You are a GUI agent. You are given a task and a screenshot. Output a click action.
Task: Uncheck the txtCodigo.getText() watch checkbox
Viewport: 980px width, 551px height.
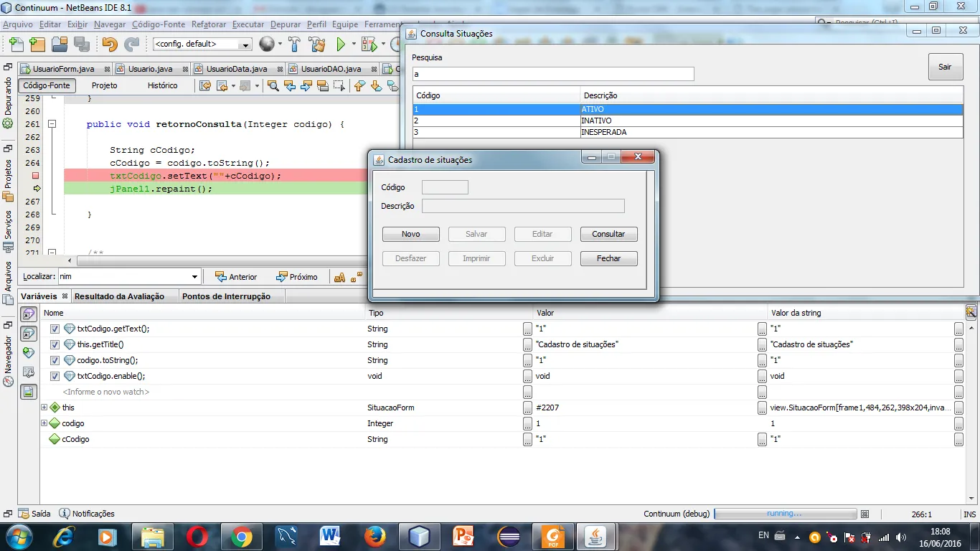coord(55,329)
